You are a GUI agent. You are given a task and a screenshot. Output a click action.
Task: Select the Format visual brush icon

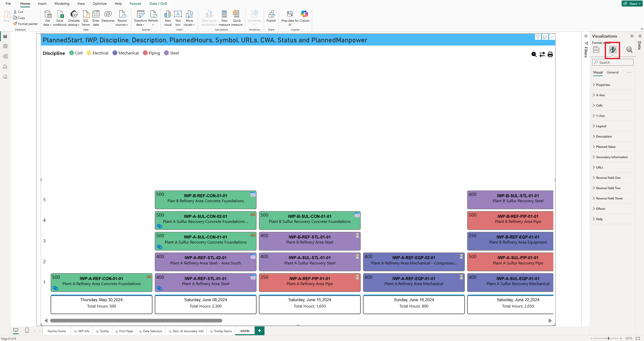[613, 50]
